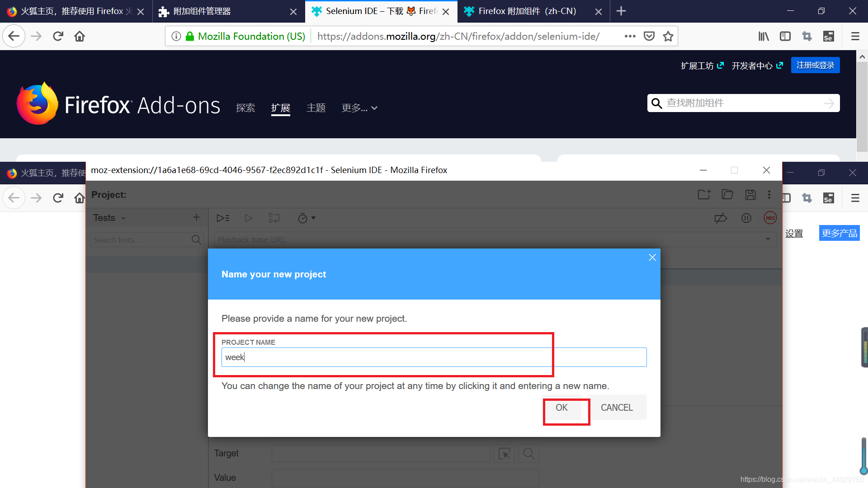Open 扩展工坊 link
Screen dimensions: 868x488
pyautogui.click(x=702, y=66)
